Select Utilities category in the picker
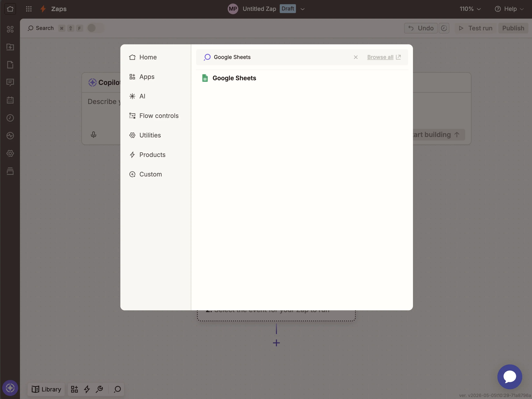 tap(156, 135)
